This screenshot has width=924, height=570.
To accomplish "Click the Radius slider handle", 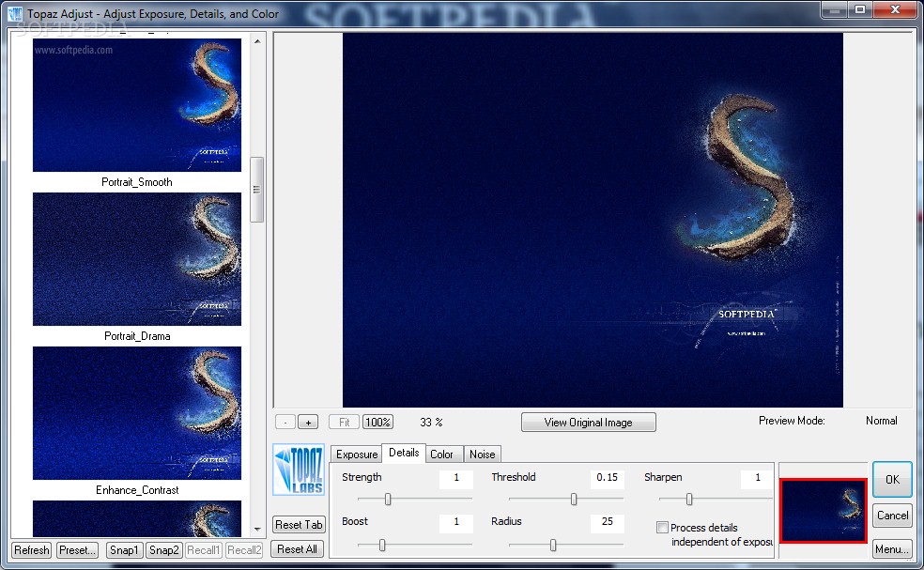I will click(553, 546).
